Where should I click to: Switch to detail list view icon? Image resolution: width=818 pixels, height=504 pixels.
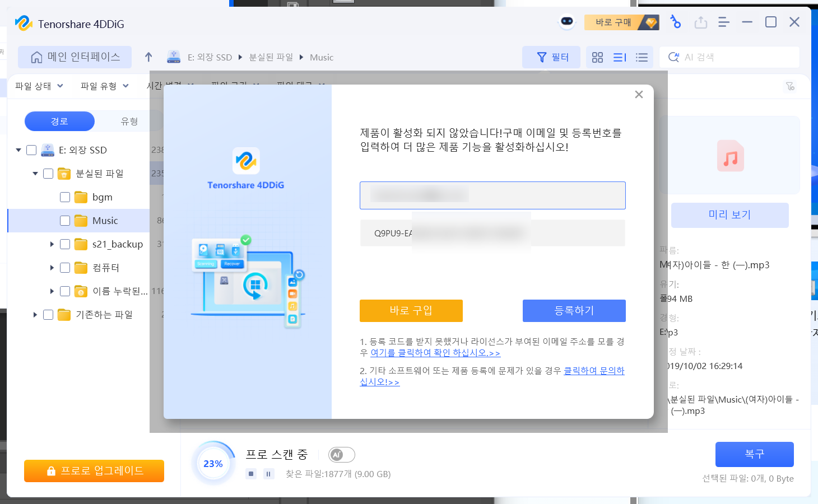click(620, 57)
